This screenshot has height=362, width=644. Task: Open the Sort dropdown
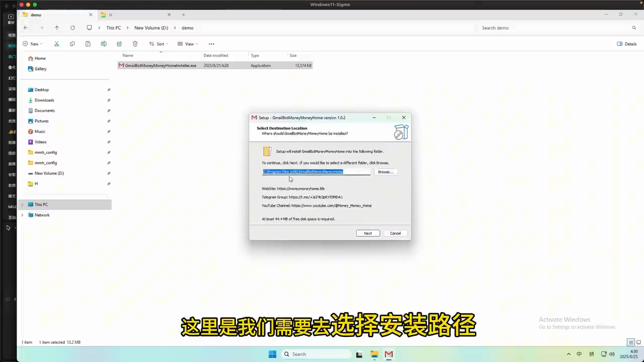point(158,44)
